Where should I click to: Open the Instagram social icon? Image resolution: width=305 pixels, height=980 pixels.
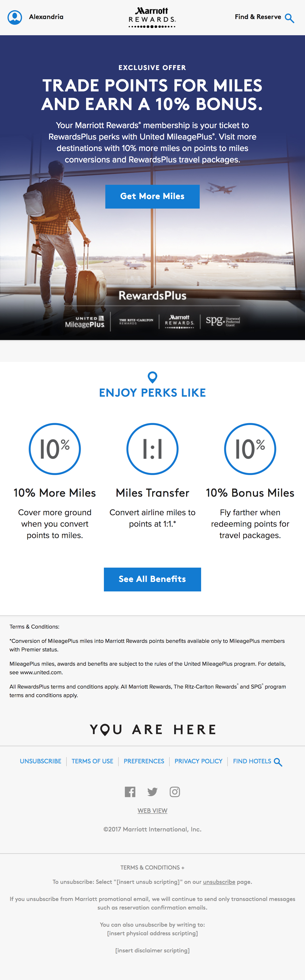click(x=175, y=792)
